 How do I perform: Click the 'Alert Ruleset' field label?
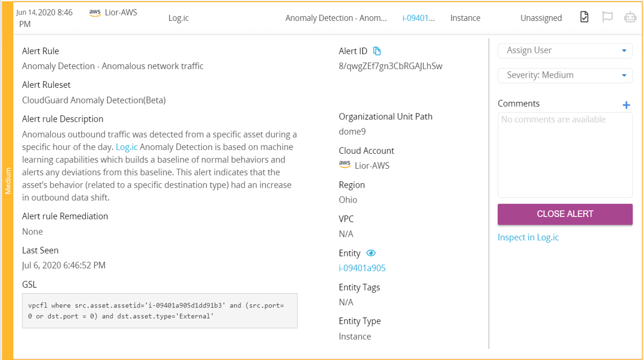coord(46,85)
